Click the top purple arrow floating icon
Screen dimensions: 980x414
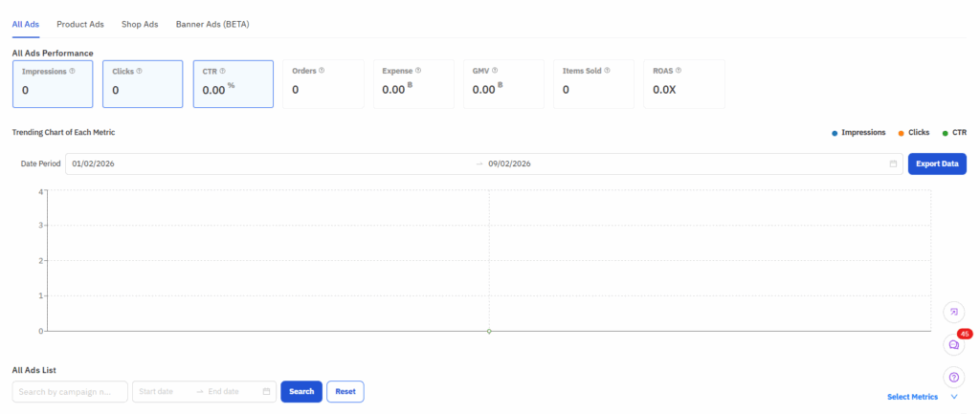coord(953,312)
